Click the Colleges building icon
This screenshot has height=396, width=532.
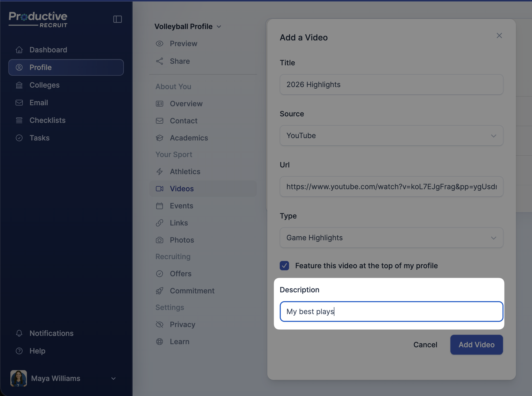[x=19, y=85]
